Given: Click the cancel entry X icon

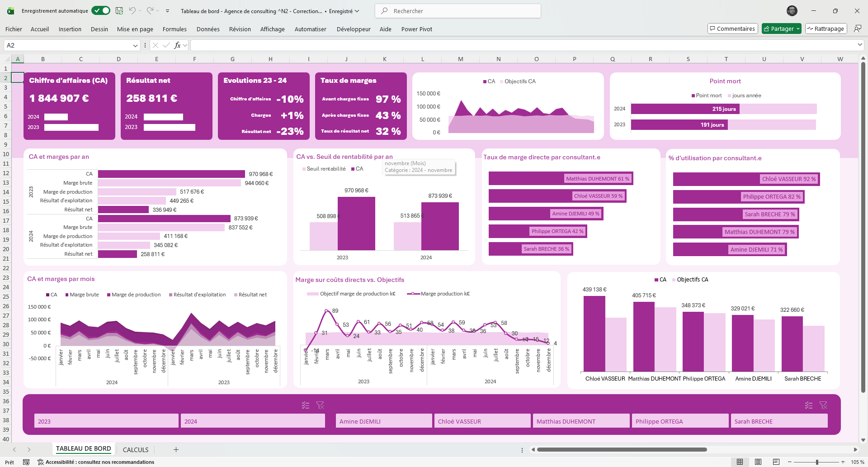Looking at the screenshot, I should point(156,45).
